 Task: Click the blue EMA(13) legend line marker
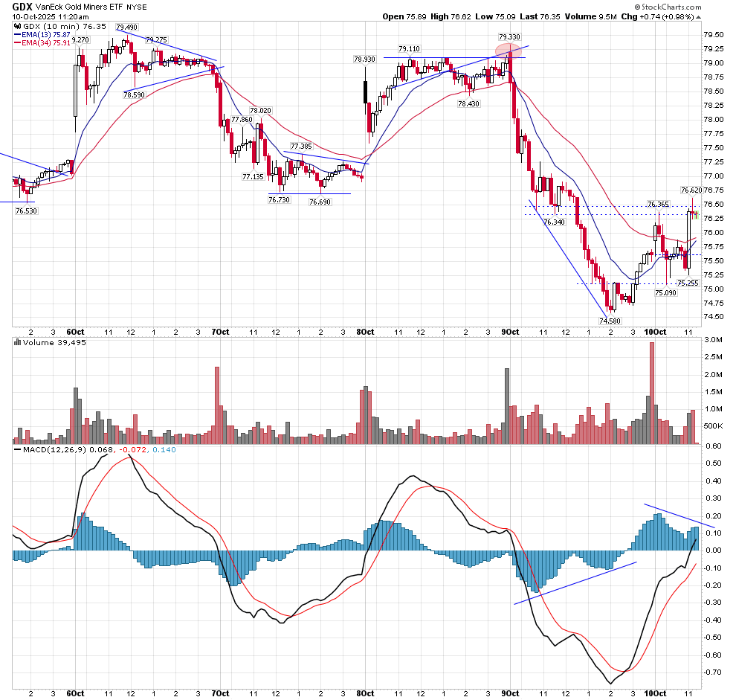18,35
